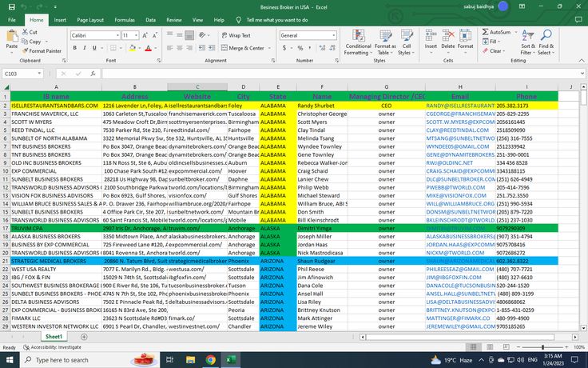
Task: Click the insert function fx icon
Action: pos(93,74)
